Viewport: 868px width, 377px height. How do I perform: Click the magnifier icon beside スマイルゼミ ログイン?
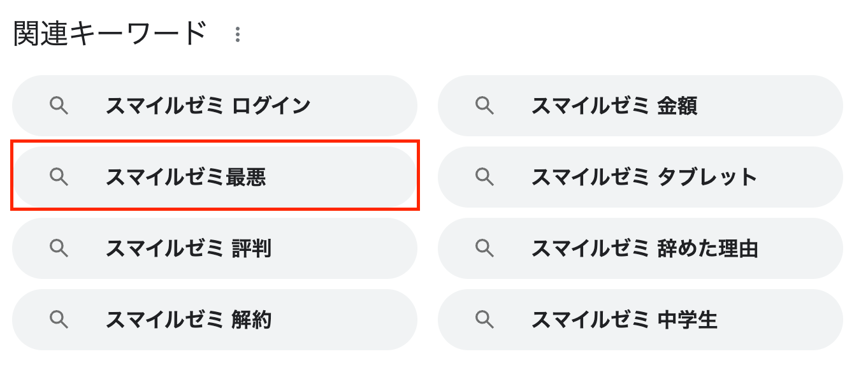60,105
